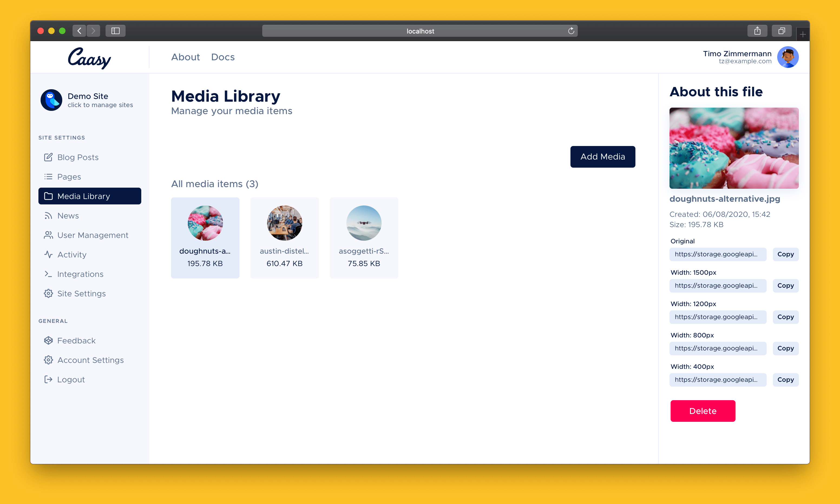This screenshot has width=840, height=504.
Task: Delete the doughnuts-alternative.jpg file
Action: tap(702, 411)
